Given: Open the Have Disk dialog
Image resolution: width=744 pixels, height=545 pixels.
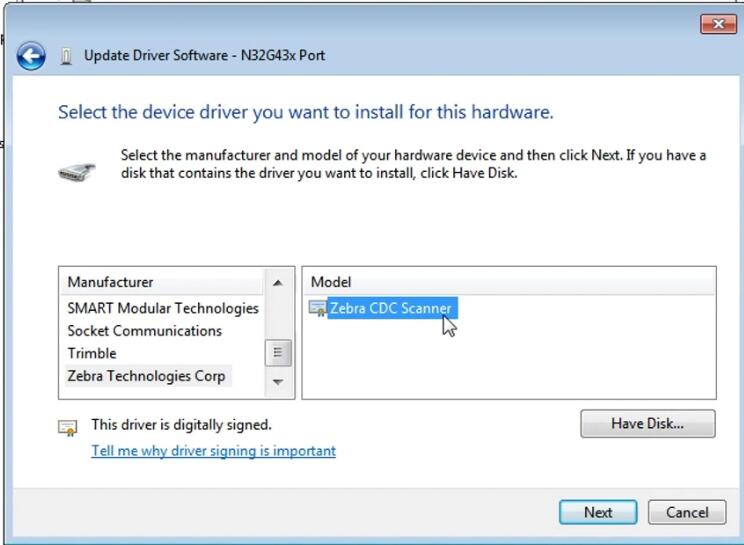Looking at the screenshot, I should click(648, 424).
